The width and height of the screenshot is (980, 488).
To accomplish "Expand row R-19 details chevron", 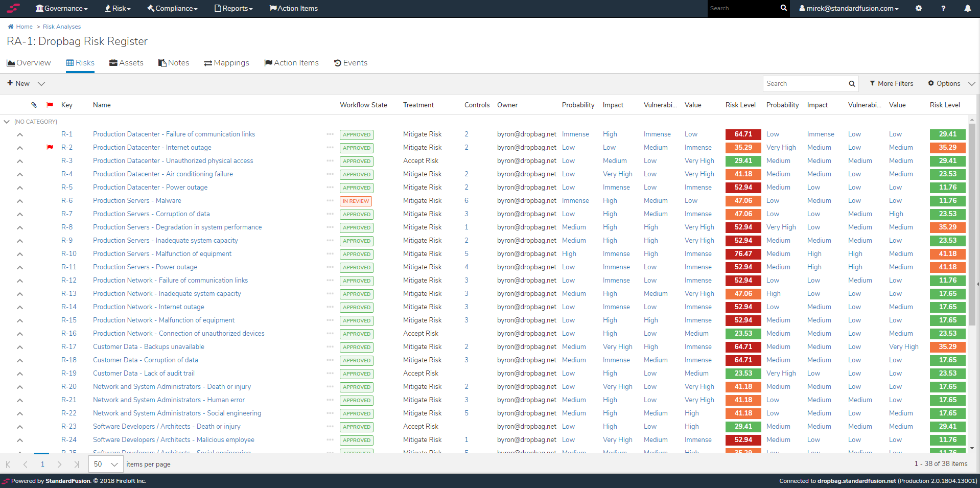I will [x=19, y=374].
